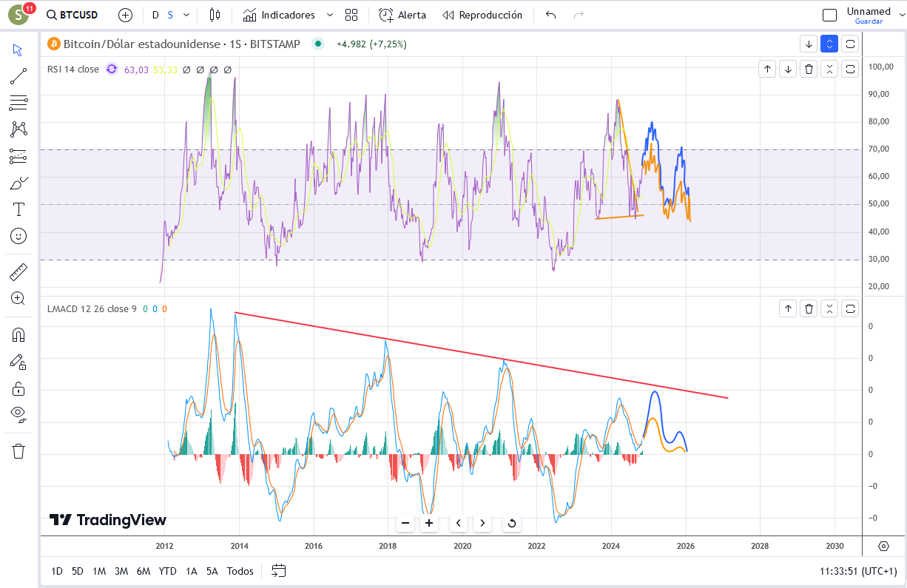Open the layout templates grid icon
The image size is (907, 588).
(x=351, y=15)
